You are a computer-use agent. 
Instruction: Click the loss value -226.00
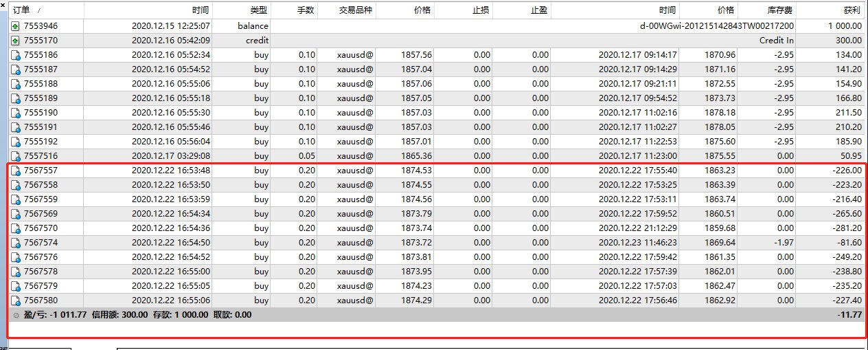pos(846,171)
